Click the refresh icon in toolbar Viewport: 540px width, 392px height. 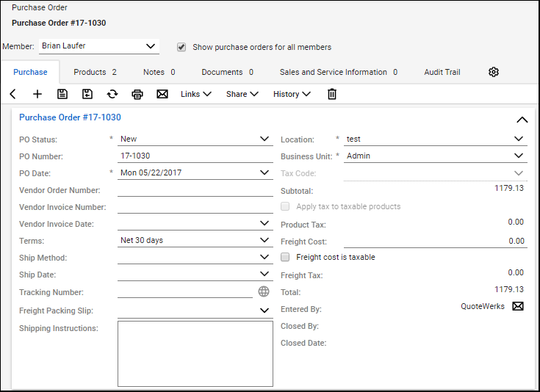112,94
